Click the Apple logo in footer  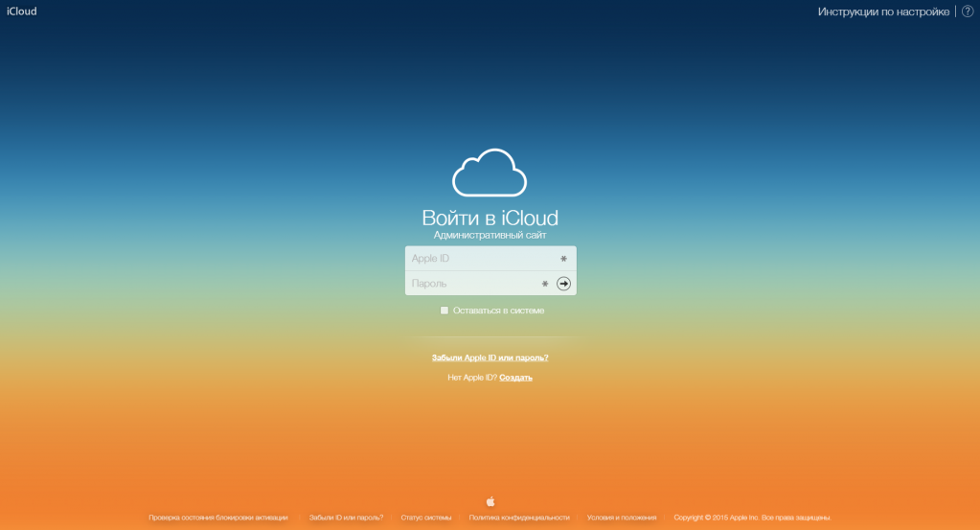coord(490,501)
